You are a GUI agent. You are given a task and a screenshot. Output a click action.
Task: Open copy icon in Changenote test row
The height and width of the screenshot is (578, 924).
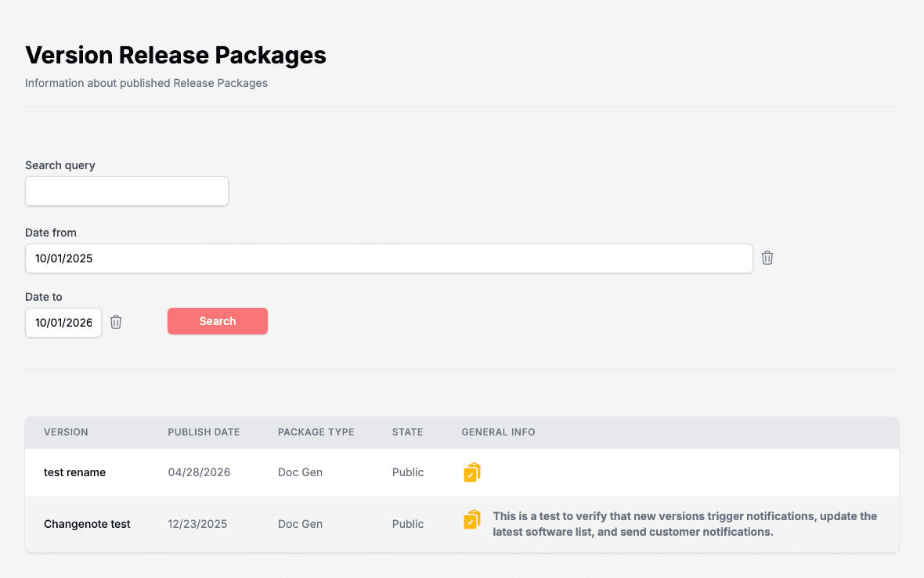472,520
